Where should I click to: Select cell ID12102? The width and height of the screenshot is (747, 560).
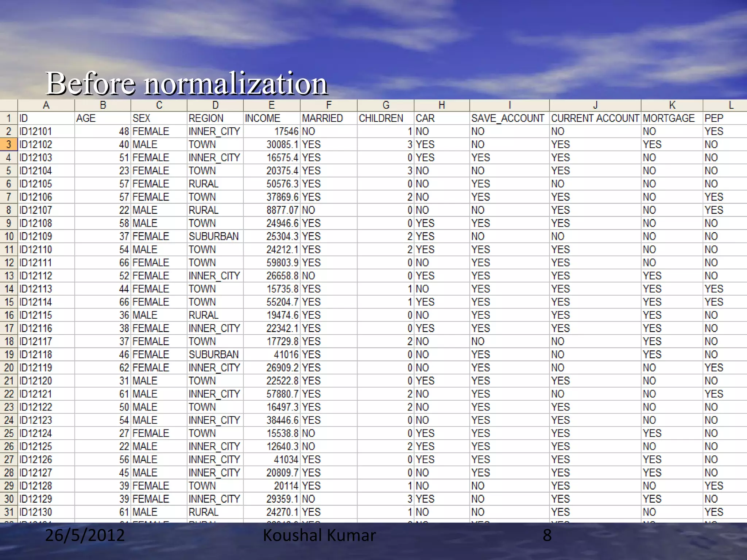46,144
